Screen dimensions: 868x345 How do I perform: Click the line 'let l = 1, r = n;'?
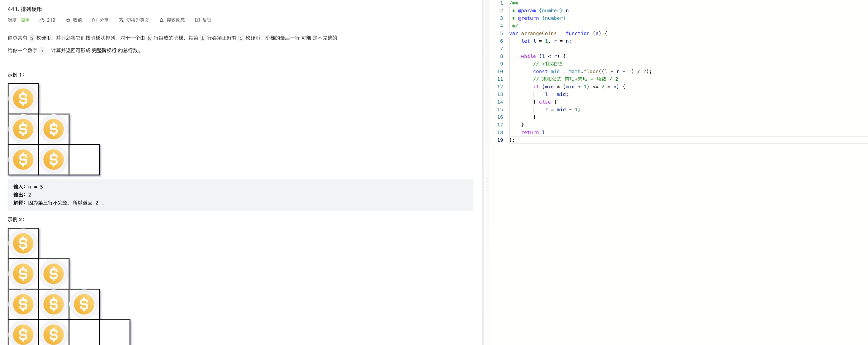(x=546, y=41)
